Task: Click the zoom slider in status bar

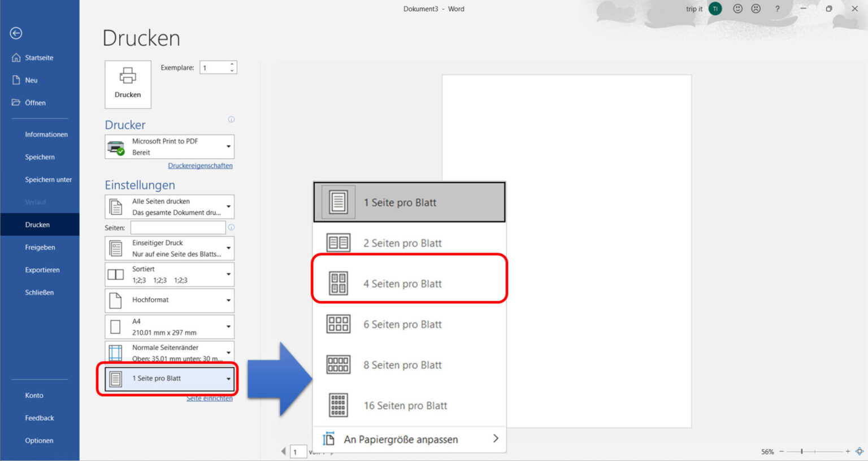Action: click(815, 451)
